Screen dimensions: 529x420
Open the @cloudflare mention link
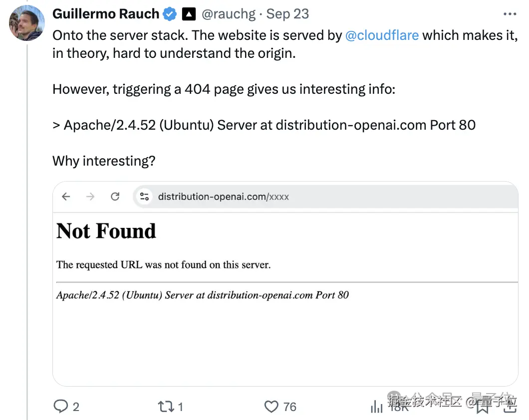[382, 35]
